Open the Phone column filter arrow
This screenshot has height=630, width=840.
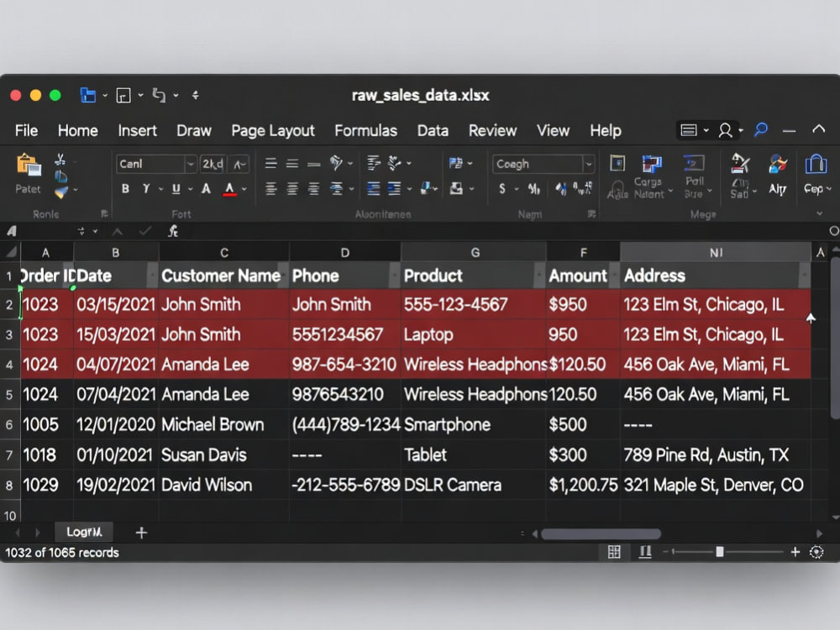coord(395,276)
